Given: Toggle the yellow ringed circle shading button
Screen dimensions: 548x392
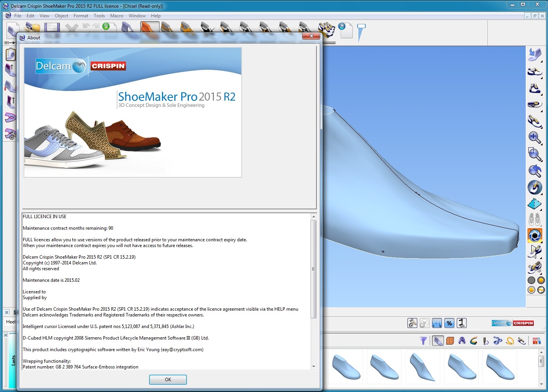Looking at the screenshot, I should pos(531,290).
